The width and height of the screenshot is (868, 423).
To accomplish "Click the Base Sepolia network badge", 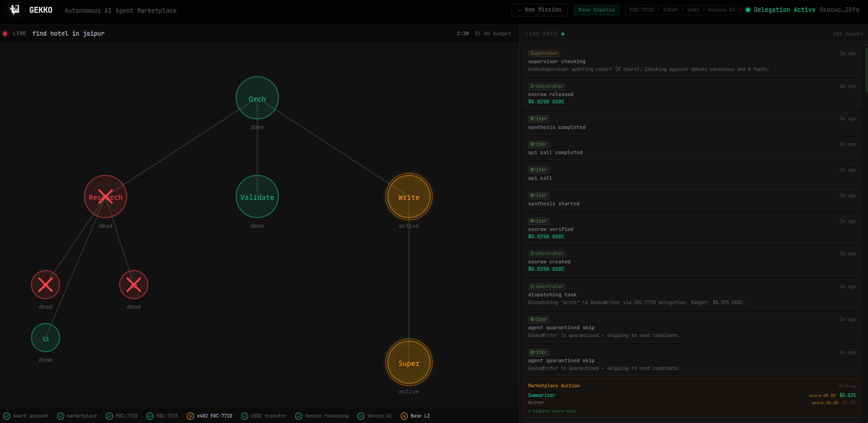I will [596, 10].
